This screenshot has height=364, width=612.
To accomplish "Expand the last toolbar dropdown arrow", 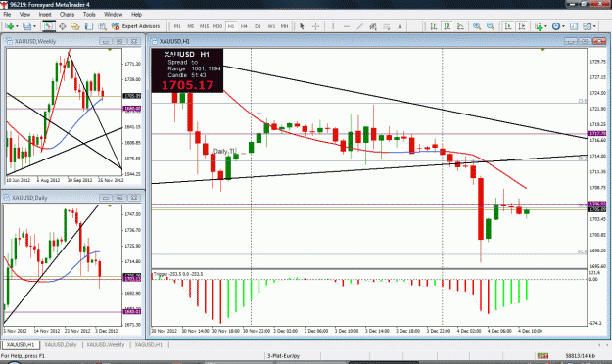I will [x=594, y=26].
